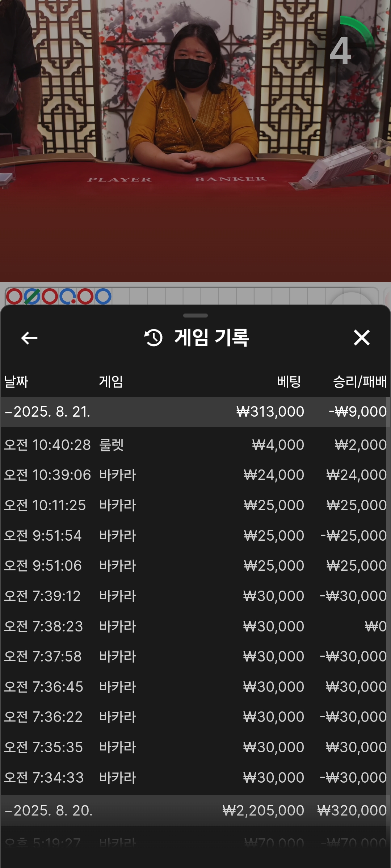This screenshot has height=868, width=391.
Task: Select the 승리/패배 column header
Action: point(360,382)
